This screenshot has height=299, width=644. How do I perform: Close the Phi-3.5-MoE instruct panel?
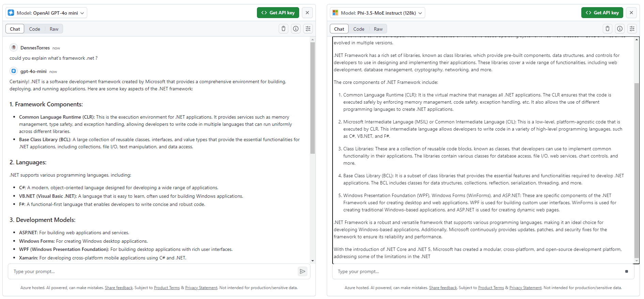(x=631, y=13)
